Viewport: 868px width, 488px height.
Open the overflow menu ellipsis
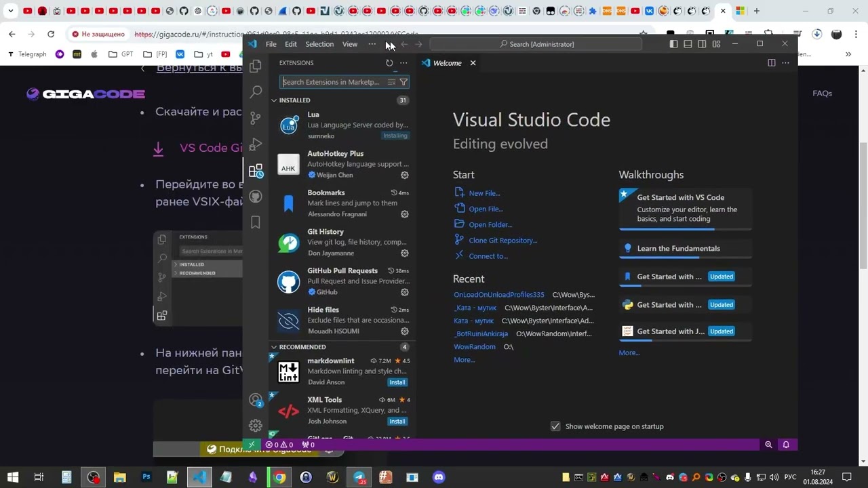(372, 44)
